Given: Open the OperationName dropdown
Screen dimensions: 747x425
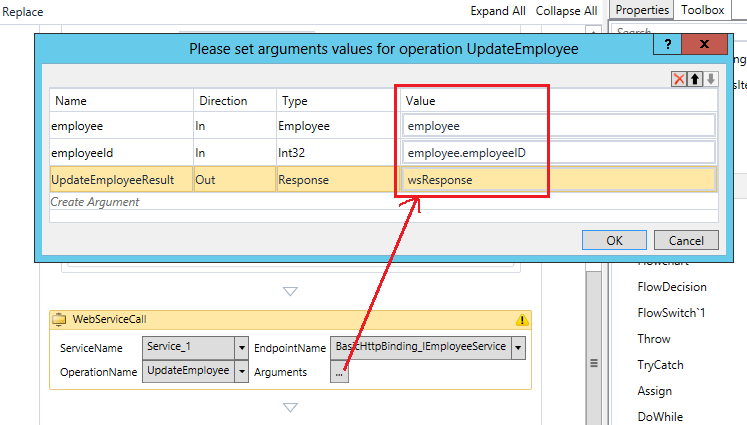Looking at the screenshot, I should click(x=241, y=371).
